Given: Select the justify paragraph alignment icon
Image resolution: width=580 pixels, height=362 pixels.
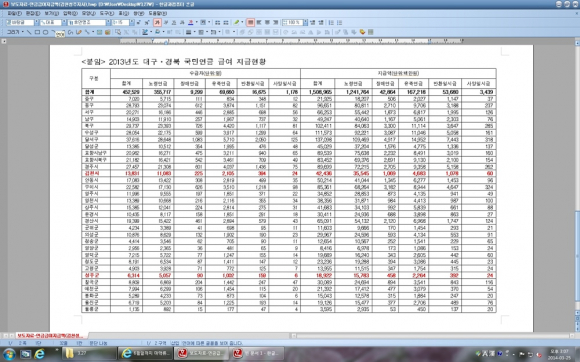Looking at the screenshot, I should click(250, 23).
